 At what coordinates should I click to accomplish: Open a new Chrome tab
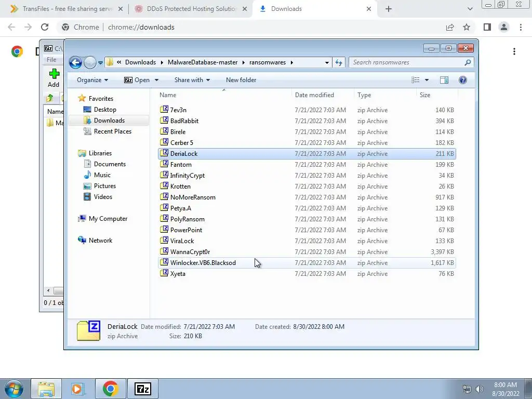tap(389, 9)
